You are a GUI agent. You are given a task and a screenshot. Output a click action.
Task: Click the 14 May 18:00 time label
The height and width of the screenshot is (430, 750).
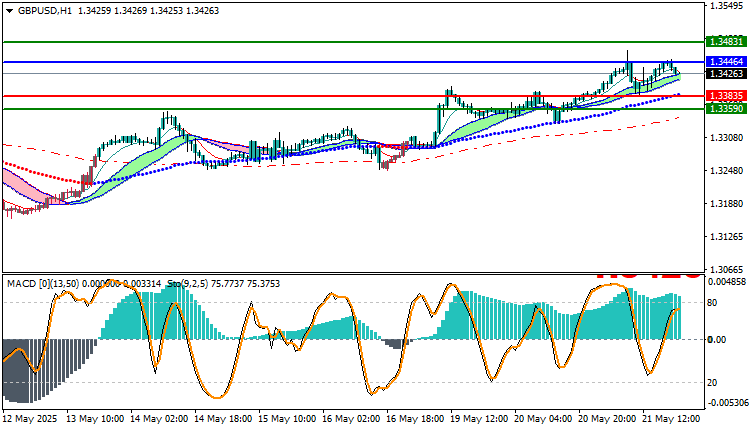[223, 419]
